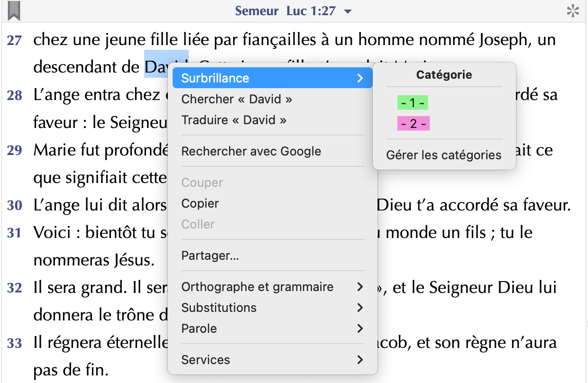Open Gérer les catégories

coord(444,155)
